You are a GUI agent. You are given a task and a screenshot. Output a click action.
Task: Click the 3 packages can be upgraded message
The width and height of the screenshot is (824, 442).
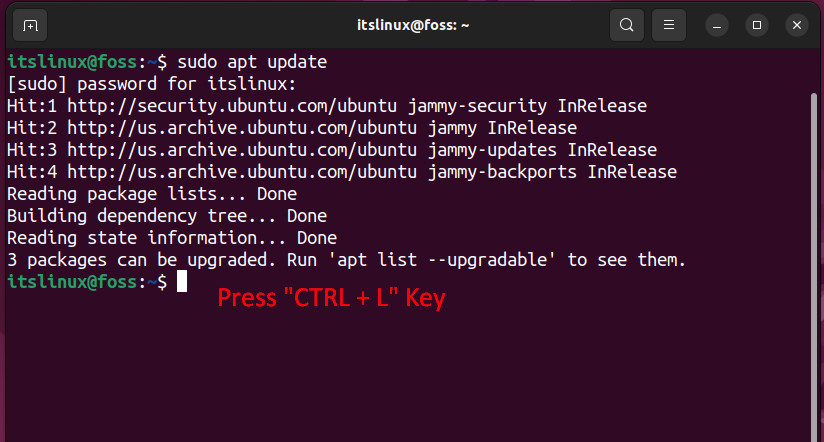346,260
